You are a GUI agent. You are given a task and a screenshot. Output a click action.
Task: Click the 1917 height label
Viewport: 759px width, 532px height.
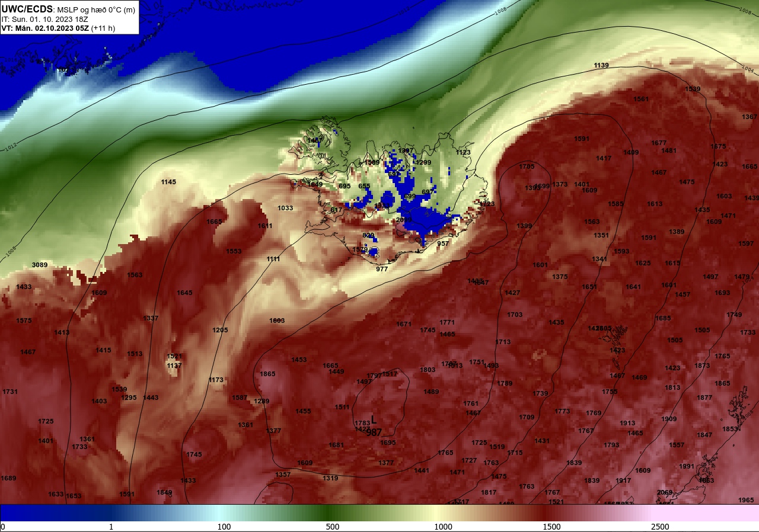(623, 480)
